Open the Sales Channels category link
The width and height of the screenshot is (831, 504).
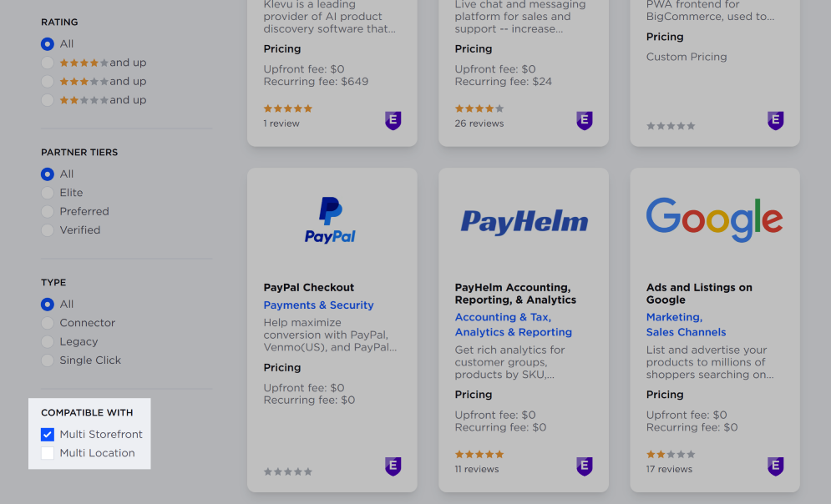pos(686,332)
